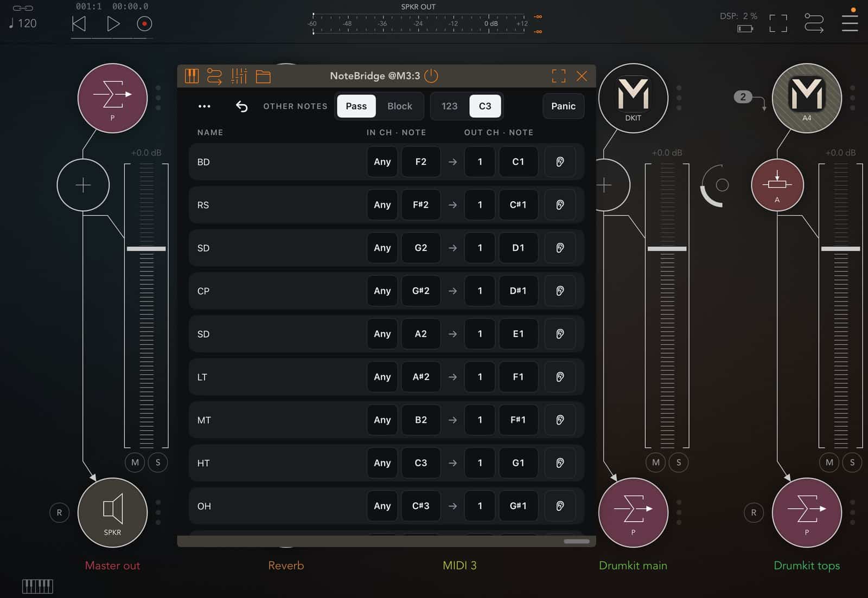This screenshot has height=598, width=868.
Task: Switch note display to C3 naming
Action: [x=485, y=106]
